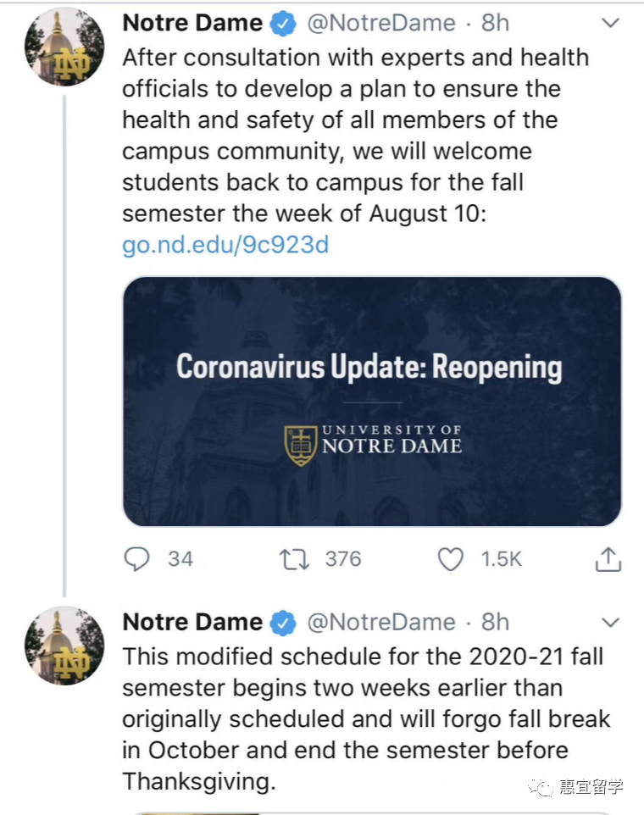Expand the first tweet's chevron menu
This screenshot has height=815, width=644.
610,24
